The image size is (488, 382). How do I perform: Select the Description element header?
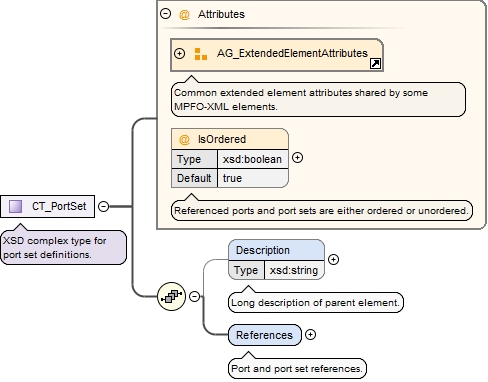point(276,250)
